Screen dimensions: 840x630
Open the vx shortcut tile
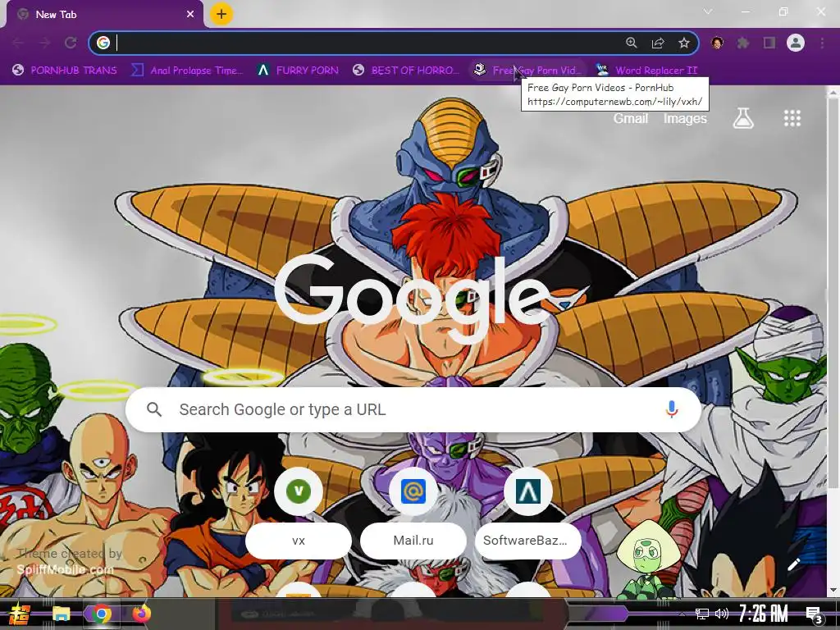(x=299, y=491)
